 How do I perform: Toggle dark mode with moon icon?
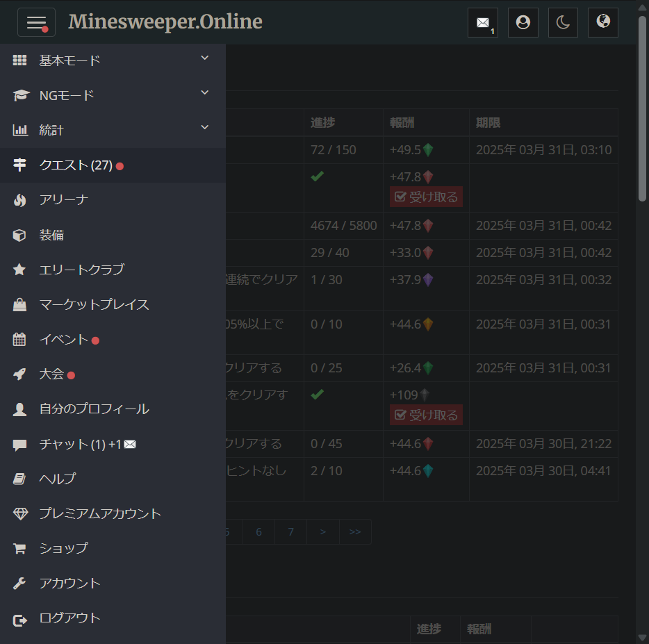563,22
